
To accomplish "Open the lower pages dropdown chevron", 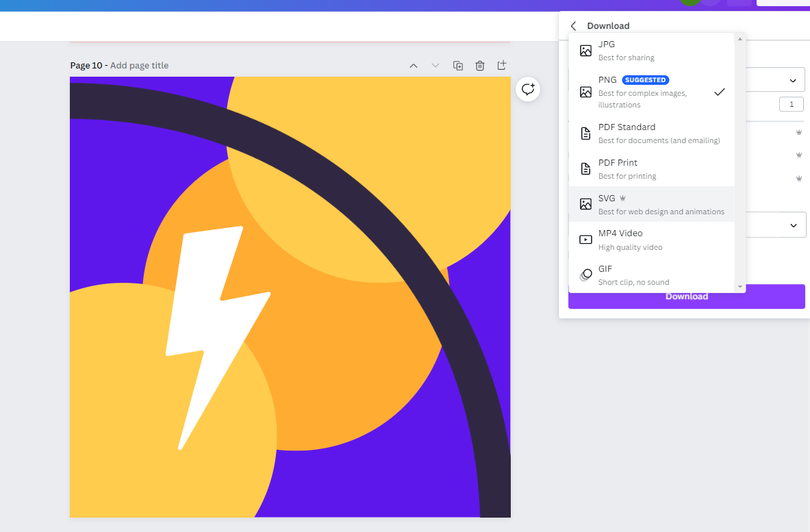I will pyautogui.click(x=794, y=225).
